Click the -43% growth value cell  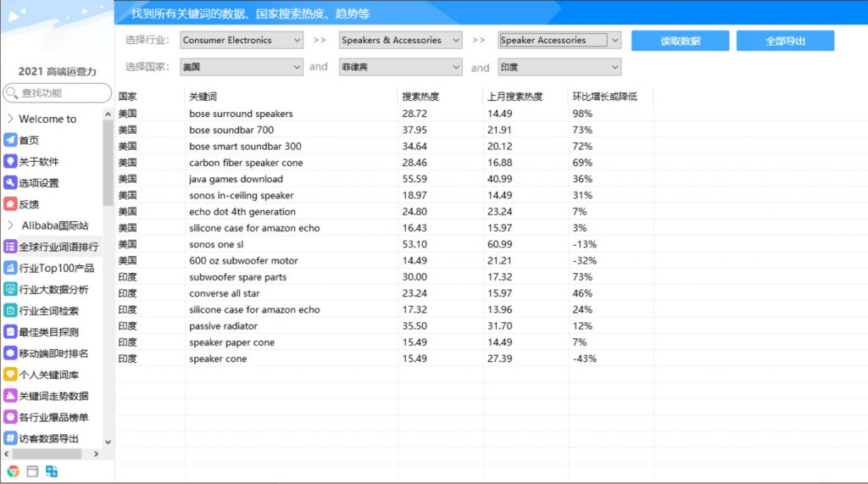tap(585, 359)
